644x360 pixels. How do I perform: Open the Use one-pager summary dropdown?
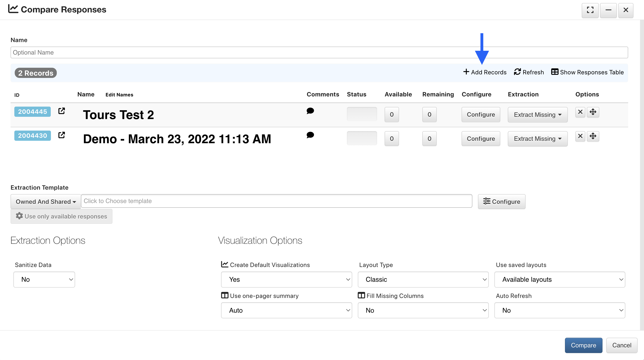(287, 311)
